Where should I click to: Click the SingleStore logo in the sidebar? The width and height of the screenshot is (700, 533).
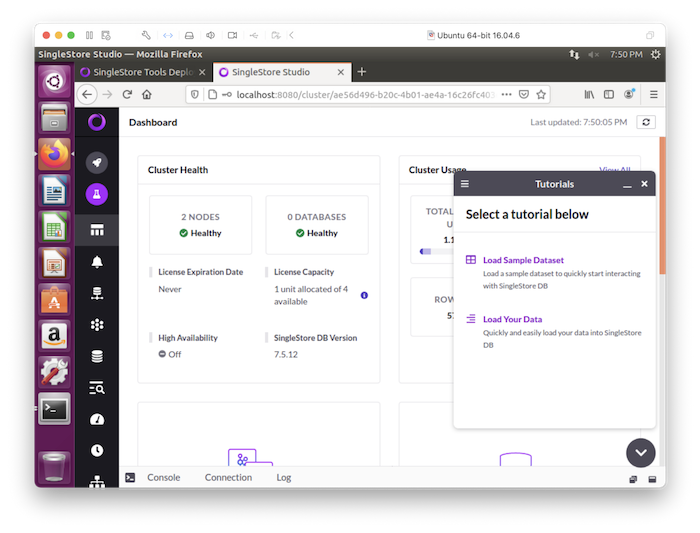[96, 122]
